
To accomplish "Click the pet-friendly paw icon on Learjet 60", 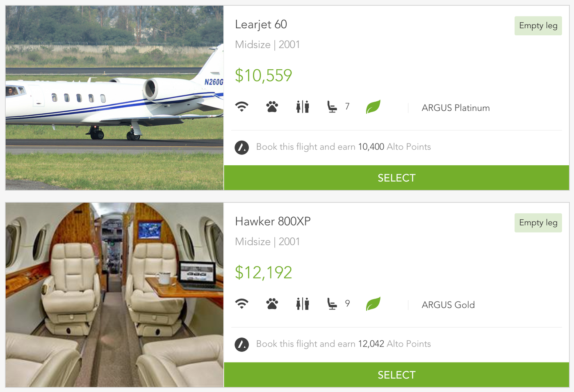I will (272, 107).
